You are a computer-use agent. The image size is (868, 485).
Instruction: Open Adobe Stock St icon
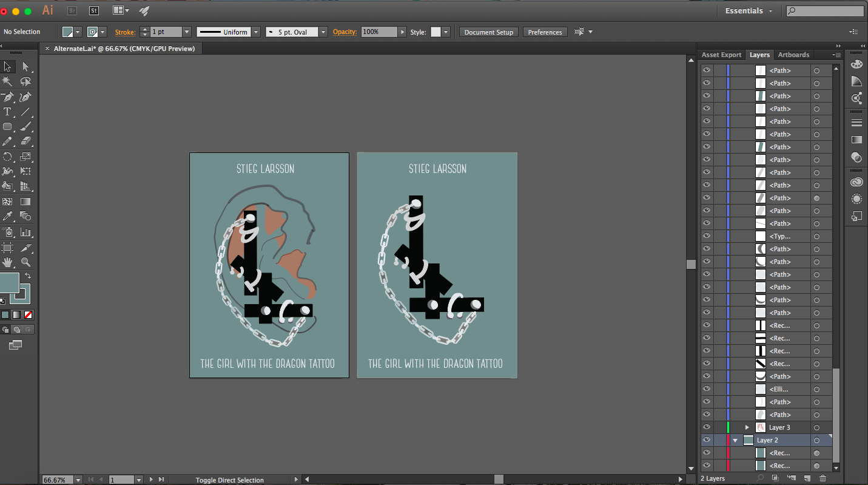click(93, 10)
